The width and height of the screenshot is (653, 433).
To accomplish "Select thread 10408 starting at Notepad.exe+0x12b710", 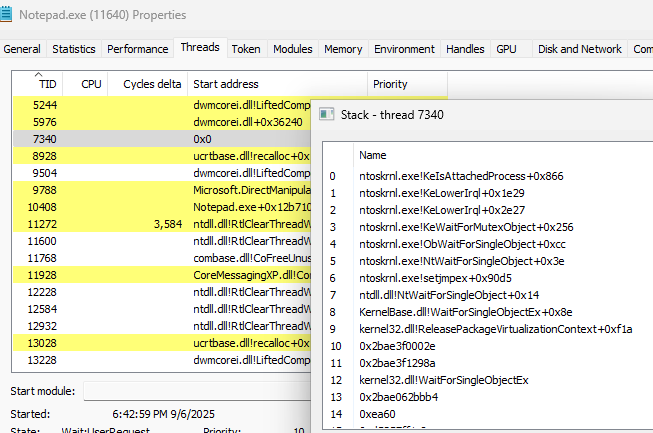I will click(x=162, y=207).
